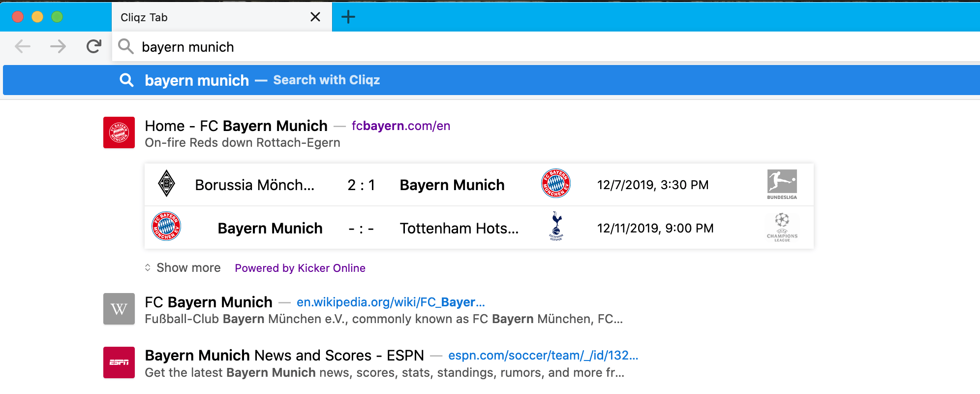This screenshot has height=394, width=980.
Task: Open the Bayern Munich vs Tottenham match row
Action: click(x=479, y=228)
